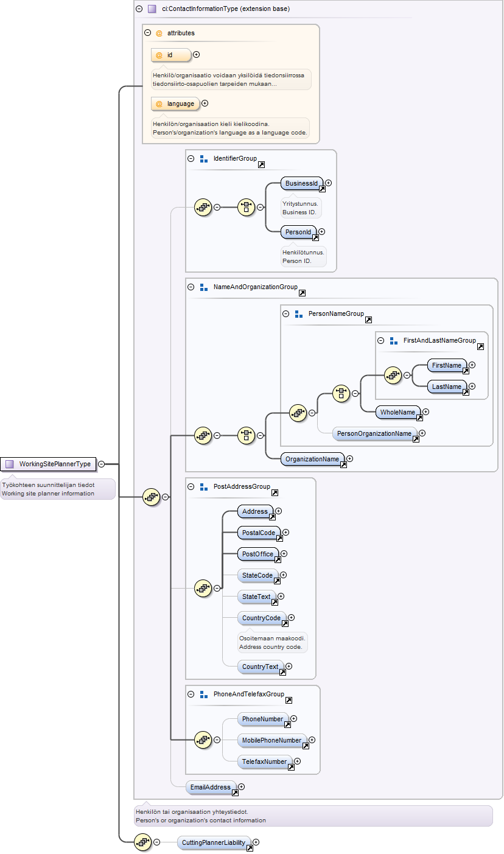Select the MobilePhoneNumber element
The image size is (504, 854).
pyautogui.click(x=272, y=741)
